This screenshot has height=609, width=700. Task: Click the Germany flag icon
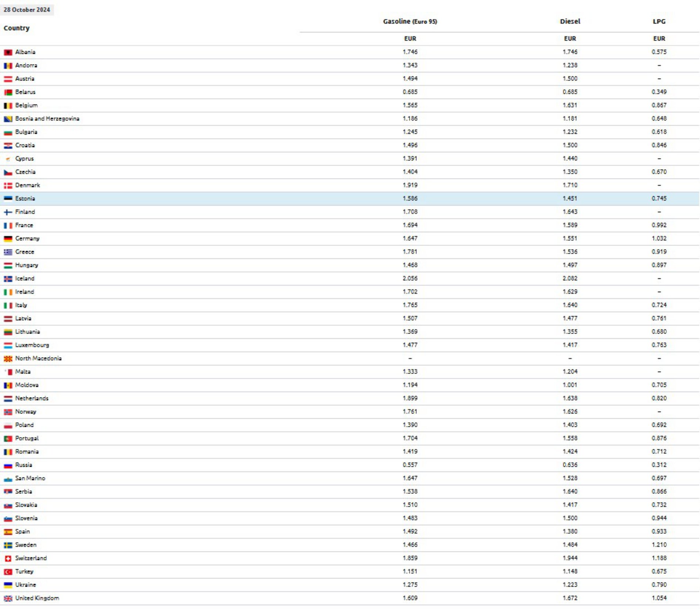(x=8, y=239)
